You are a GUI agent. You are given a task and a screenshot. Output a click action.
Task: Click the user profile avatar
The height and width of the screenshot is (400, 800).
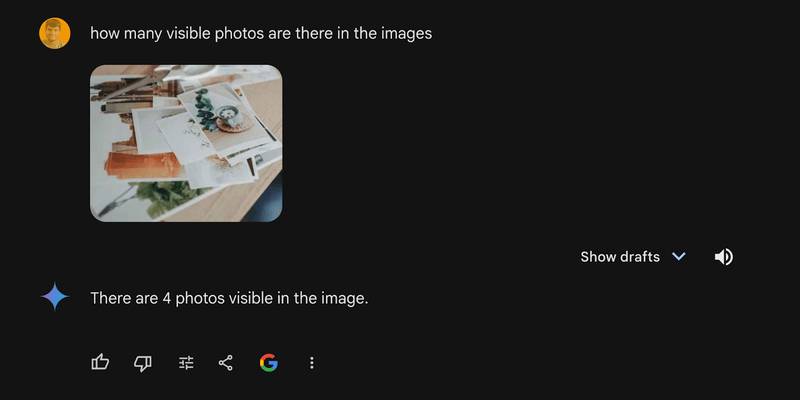tap(54, 34)
